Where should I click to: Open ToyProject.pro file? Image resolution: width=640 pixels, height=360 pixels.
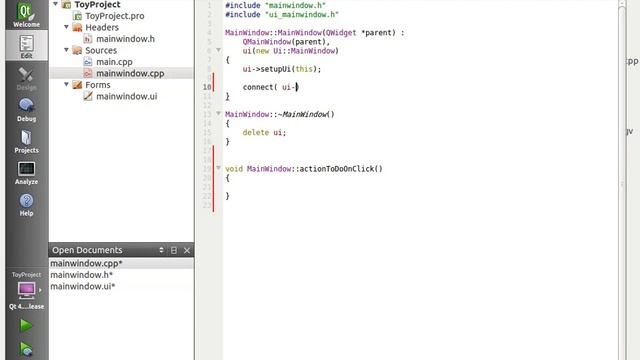(x=114, y=16)
